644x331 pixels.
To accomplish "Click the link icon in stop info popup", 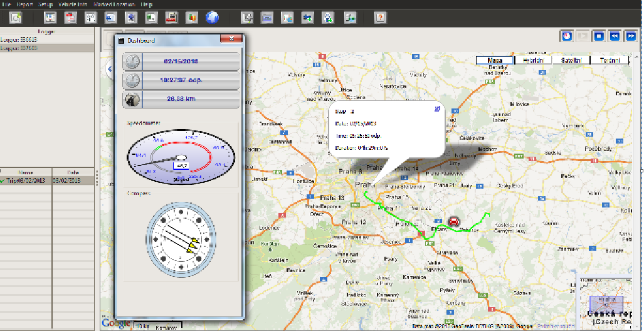I will (438, 109).
